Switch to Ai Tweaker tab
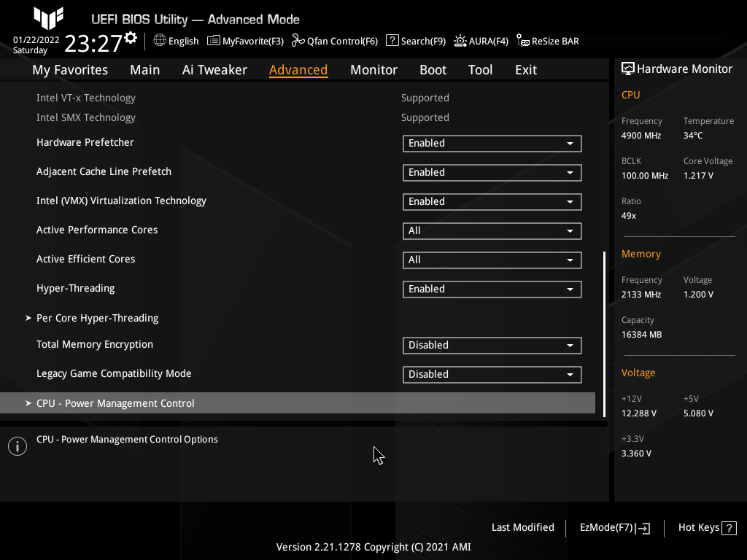This screenshot has width=747, height=560. pyautogui.click(x=214, y=70)
